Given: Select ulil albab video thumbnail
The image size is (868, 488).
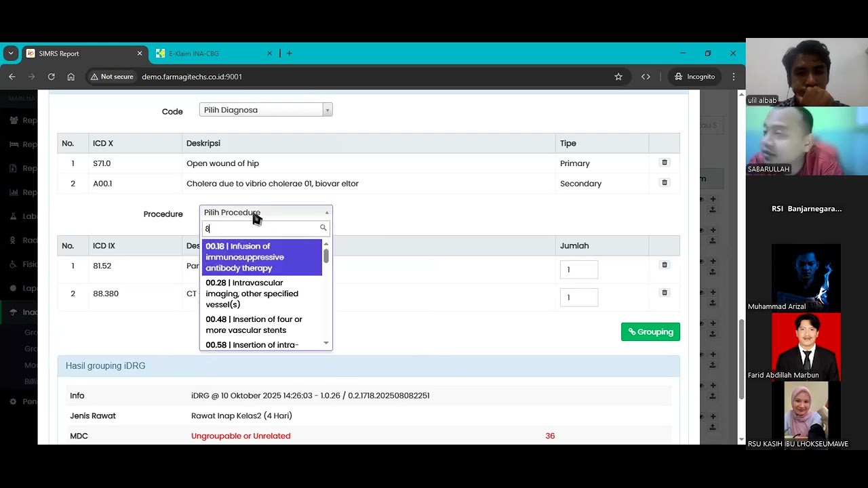Looking at the screenshot, I should tap(806, 72).
